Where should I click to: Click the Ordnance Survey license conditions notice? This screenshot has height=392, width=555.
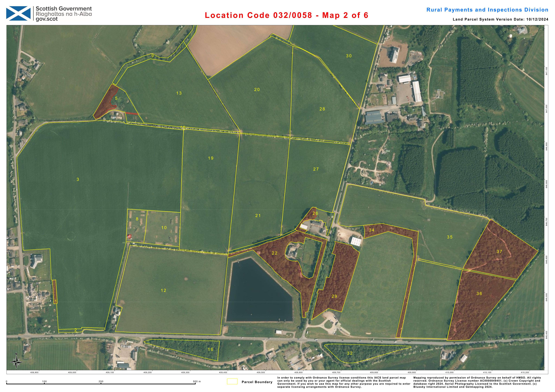pos(343,382)
